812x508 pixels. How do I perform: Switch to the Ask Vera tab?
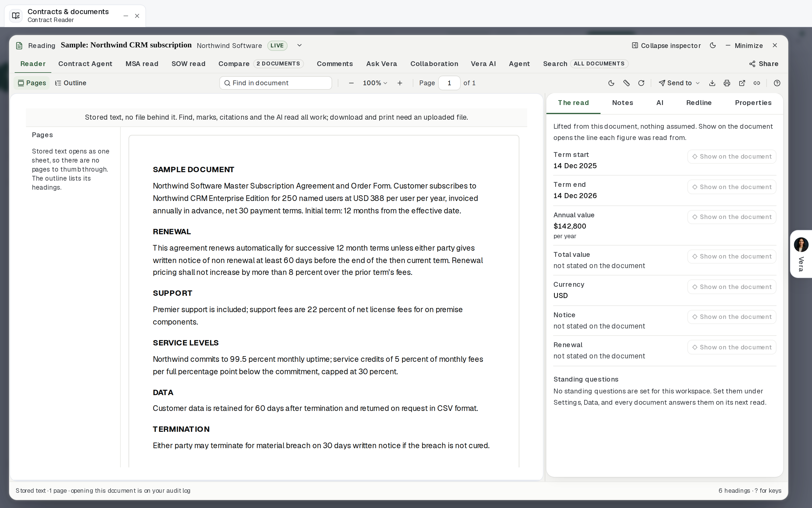381,64
